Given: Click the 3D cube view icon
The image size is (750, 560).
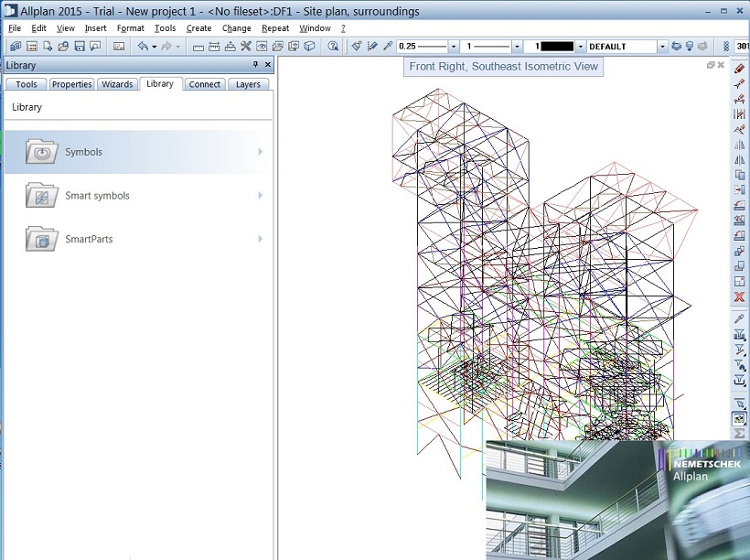Looking at the screenshot, I should pyautogui.click(x=309, y=47).
